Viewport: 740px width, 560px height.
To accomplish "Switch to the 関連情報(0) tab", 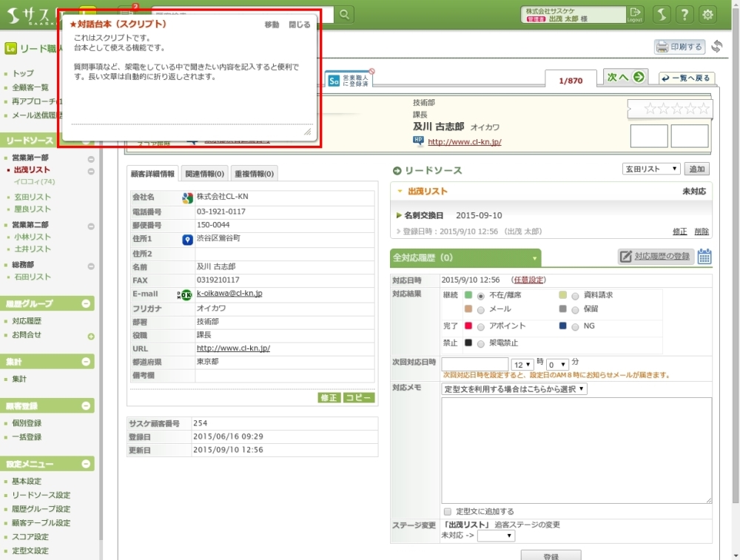I will coord(204,174).
